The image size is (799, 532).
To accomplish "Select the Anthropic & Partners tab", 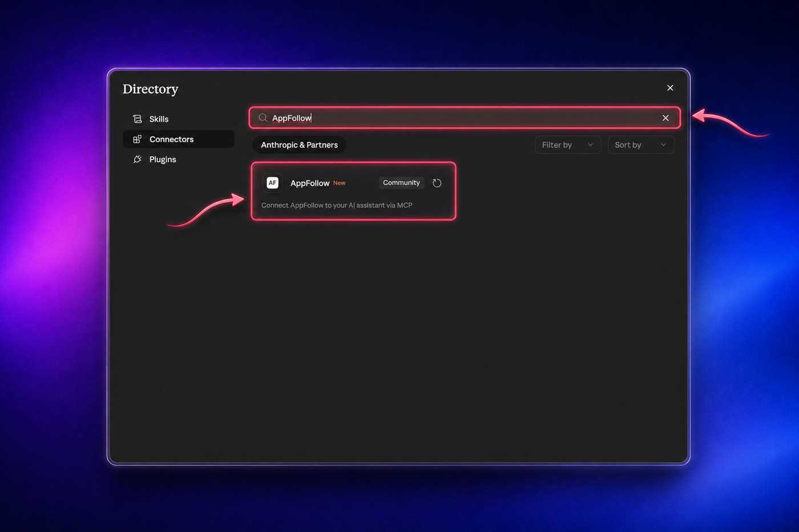I will (299, 145).
